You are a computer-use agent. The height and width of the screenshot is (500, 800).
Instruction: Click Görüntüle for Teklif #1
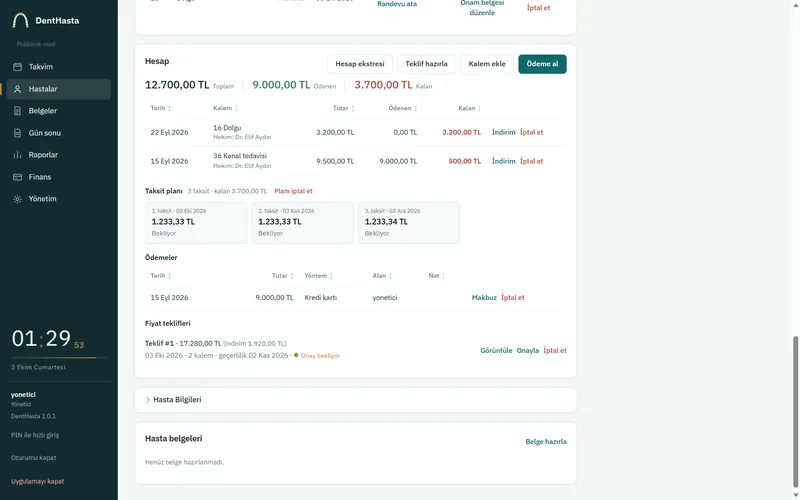coord(496,351)
